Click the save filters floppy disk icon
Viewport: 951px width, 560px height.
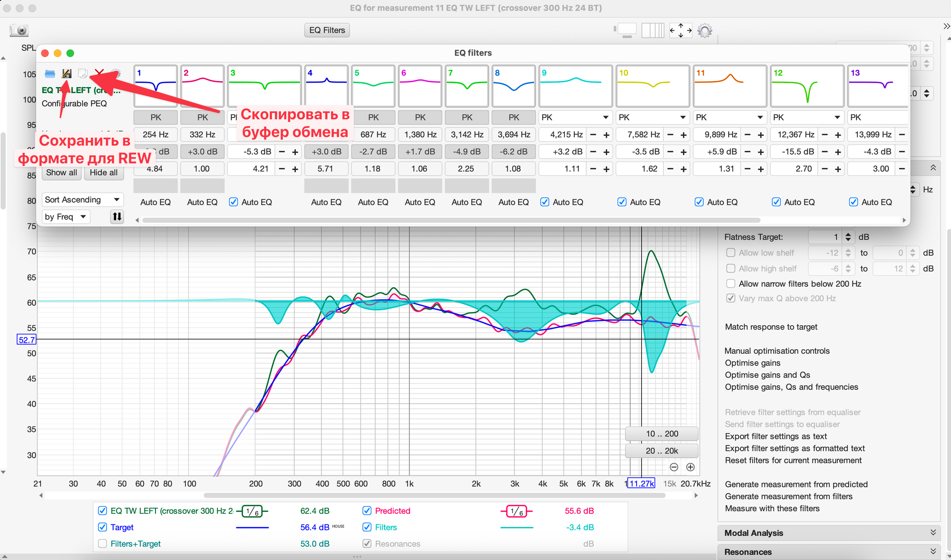coord(67,74)
